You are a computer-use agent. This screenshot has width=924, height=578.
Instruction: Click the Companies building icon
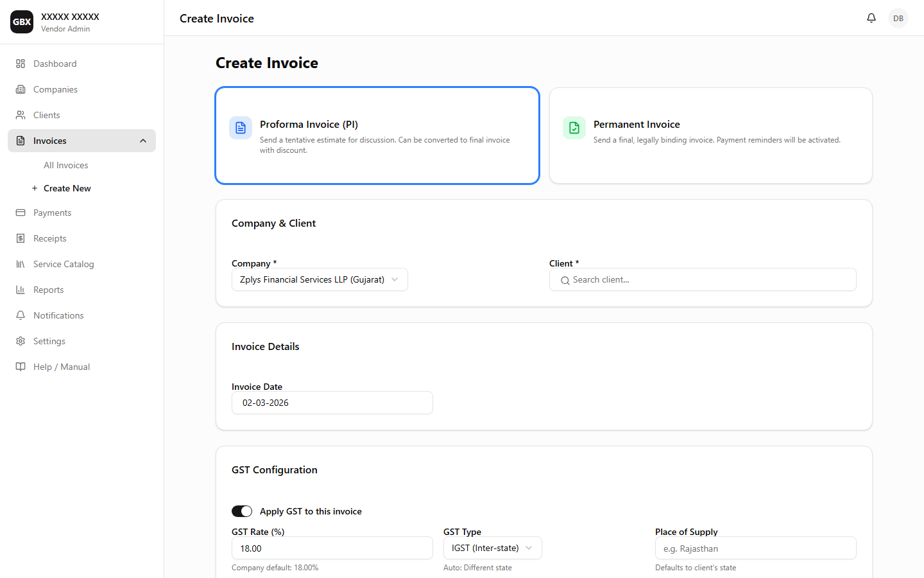point(21,89)
